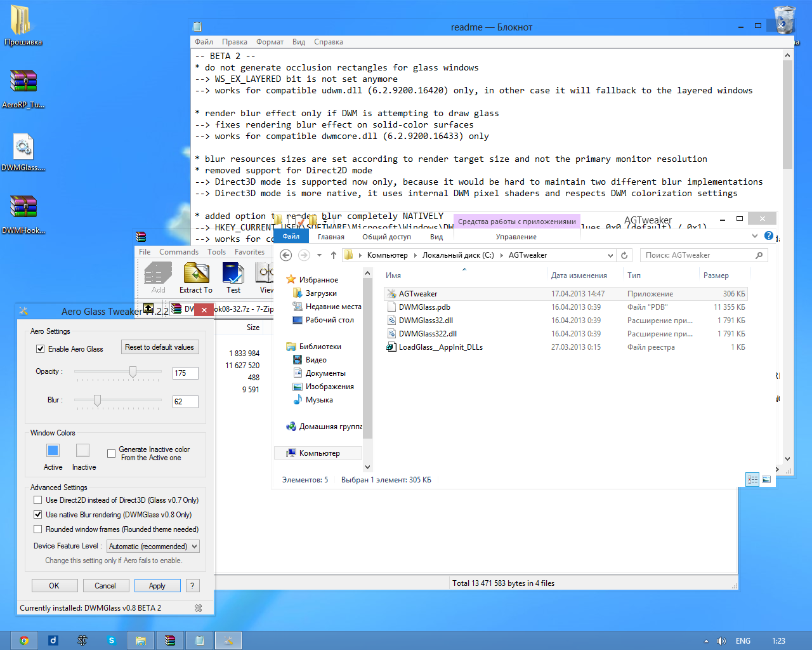Select the DWMGlass.pdb file row
The image size is (812, 650).
click(566, 307)
